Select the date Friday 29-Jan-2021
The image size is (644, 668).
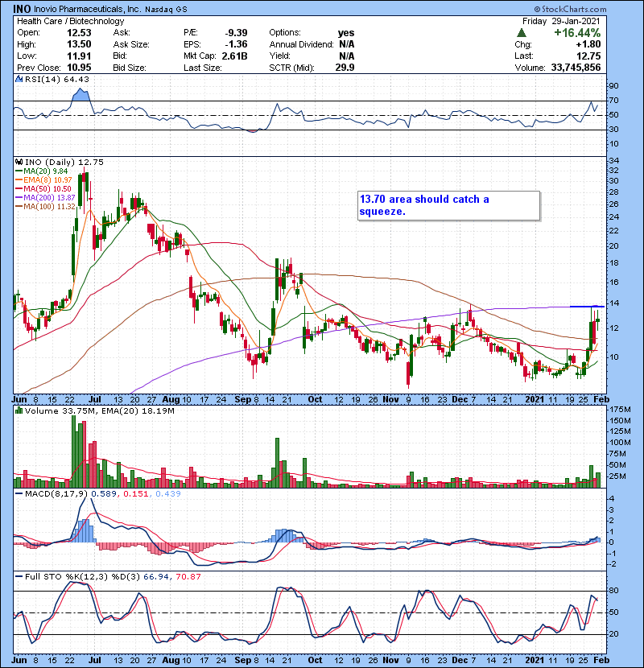(561, 21)
